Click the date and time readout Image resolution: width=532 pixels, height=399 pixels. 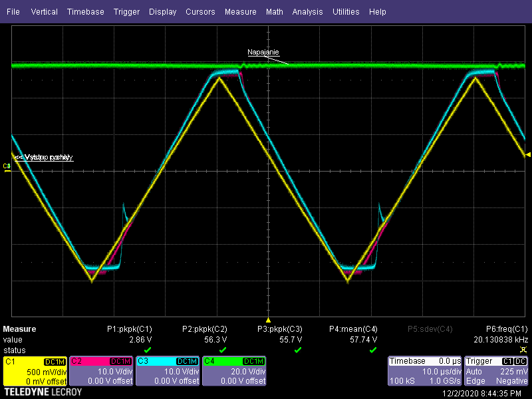pyautogui.click(x=481, y=394)
